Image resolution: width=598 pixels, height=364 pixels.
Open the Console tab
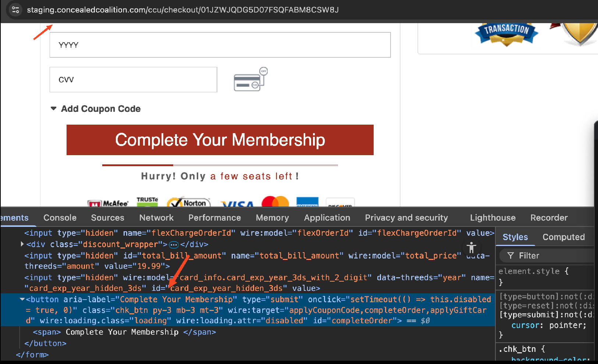[60, 218]
